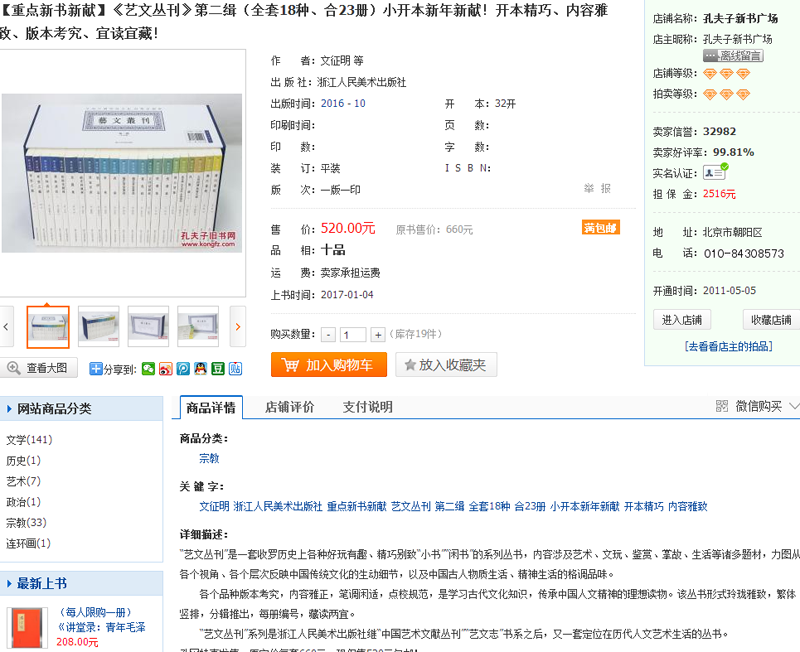The height and width of the screenshot is (652, 800).
Task: Click the publication date 2016 - 10 link
Action: pyautogui.click(x=343, y=104)
